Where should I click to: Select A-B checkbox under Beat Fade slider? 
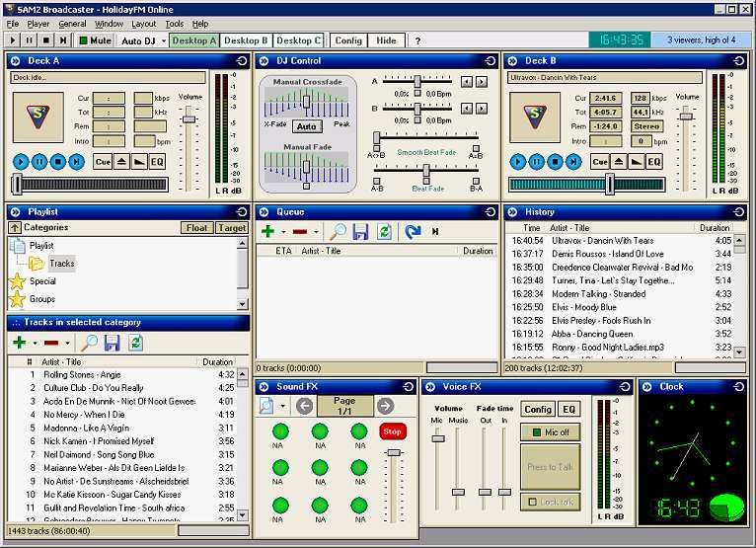pos(377,181)
